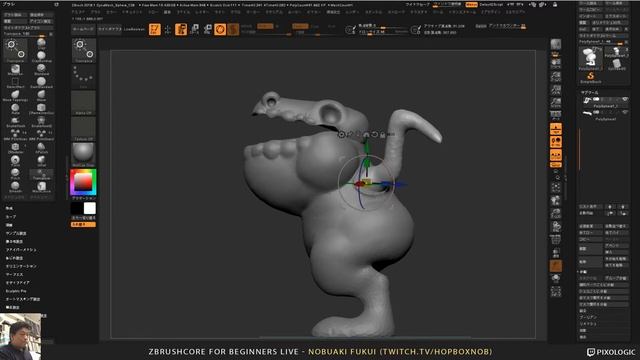Click the Frame icon on right shelf
640x360 pixels.
coord(556,187)
